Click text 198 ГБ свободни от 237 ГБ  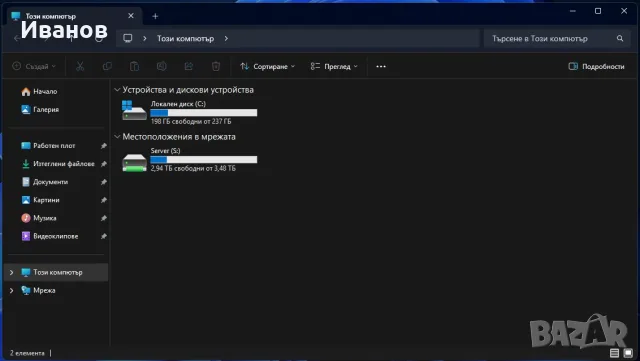[191, 121]
